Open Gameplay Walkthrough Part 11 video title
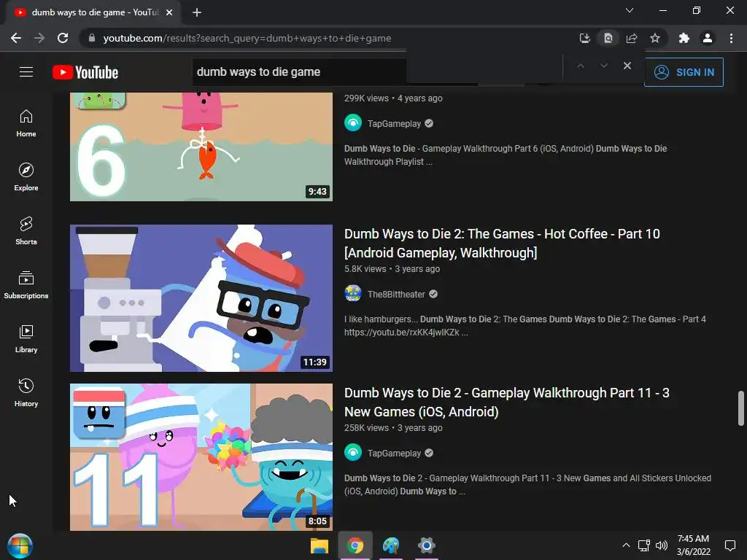 click(x=507, y=402)
